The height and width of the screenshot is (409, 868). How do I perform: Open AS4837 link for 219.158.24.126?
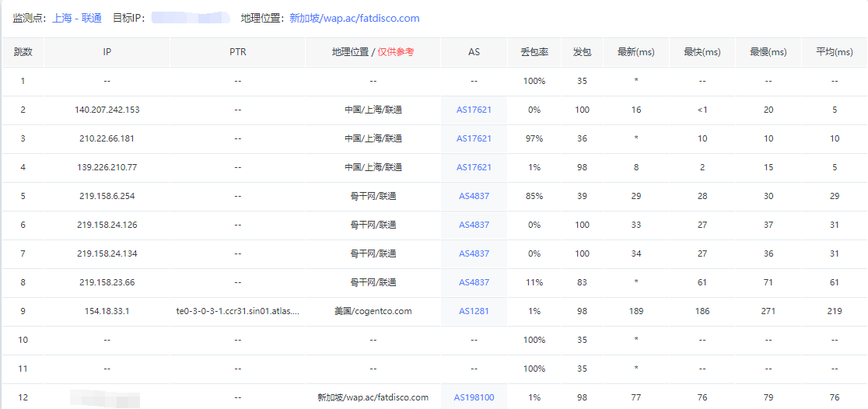click(x=474, y=225)
